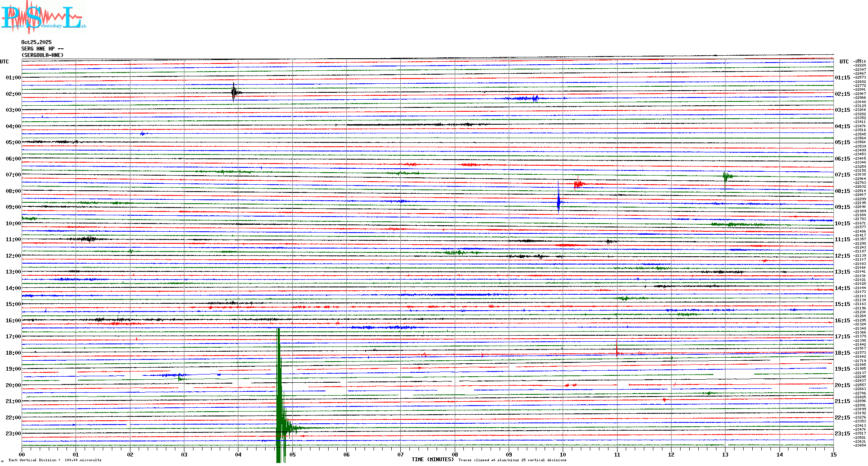Click the PSL seismology lab logo
868x466 pixels.
(x=43, y=17)
